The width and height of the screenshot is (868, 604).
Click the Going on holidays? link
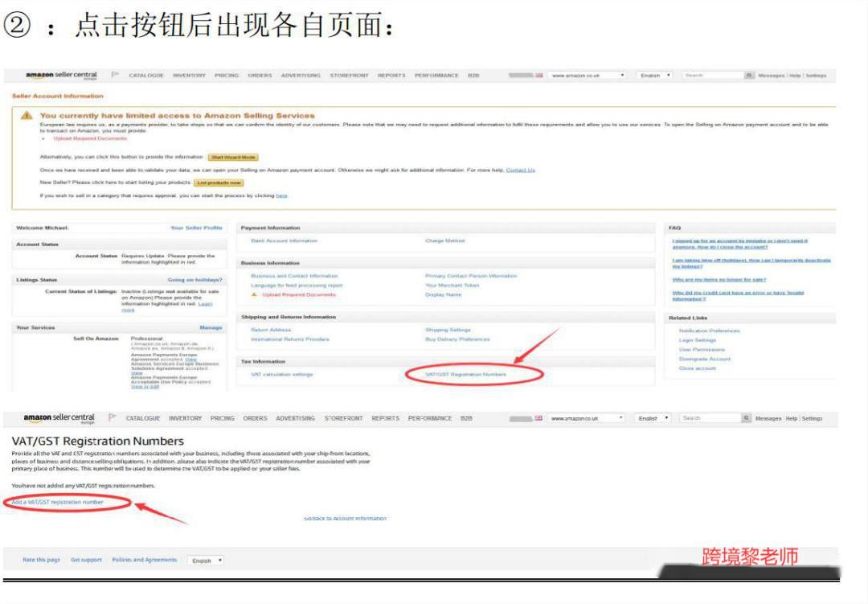click(x=194, y=280)
